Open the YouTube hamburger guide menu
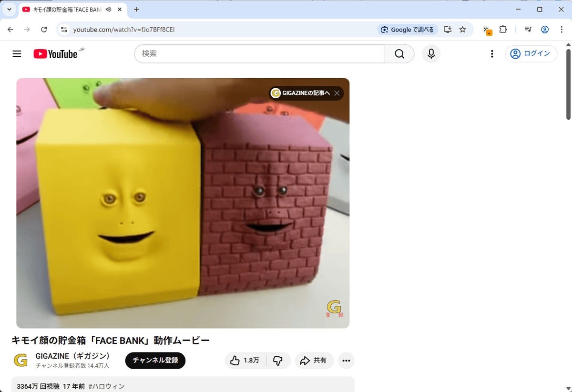This screenshot has height=392, width=572. click(17, 54)
